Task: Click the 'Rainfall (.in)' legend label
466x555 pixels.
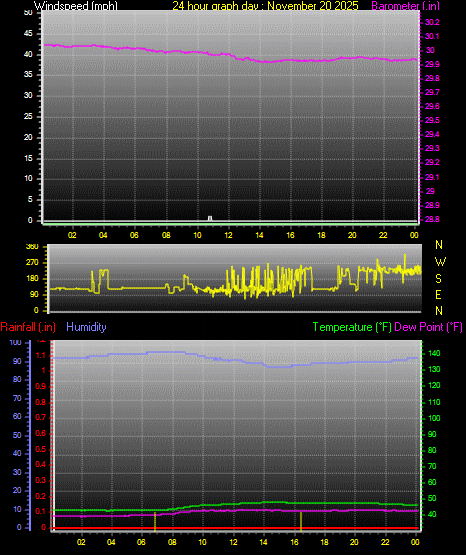Action: coord(28,327)
